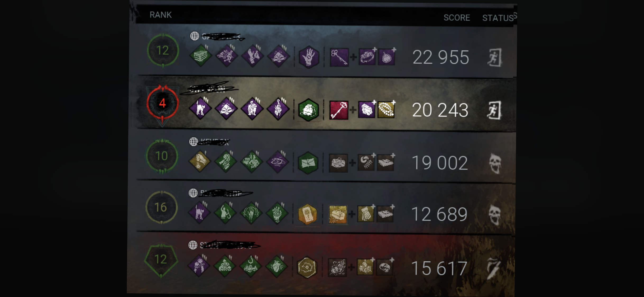Viewport: 644px width, 297px height.
Task: Select the red skeleton key item icon
Action: [339, 110]
